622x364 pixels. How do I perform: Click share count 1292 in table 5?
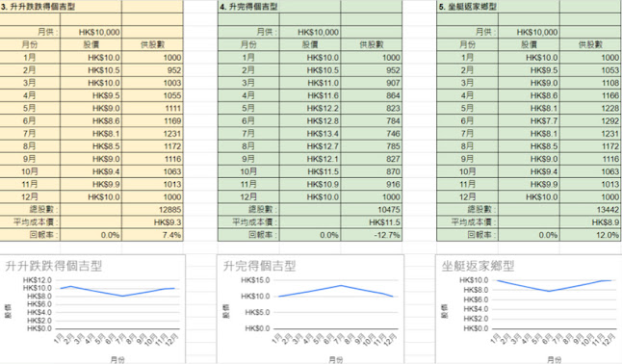(x=590, y=121)
